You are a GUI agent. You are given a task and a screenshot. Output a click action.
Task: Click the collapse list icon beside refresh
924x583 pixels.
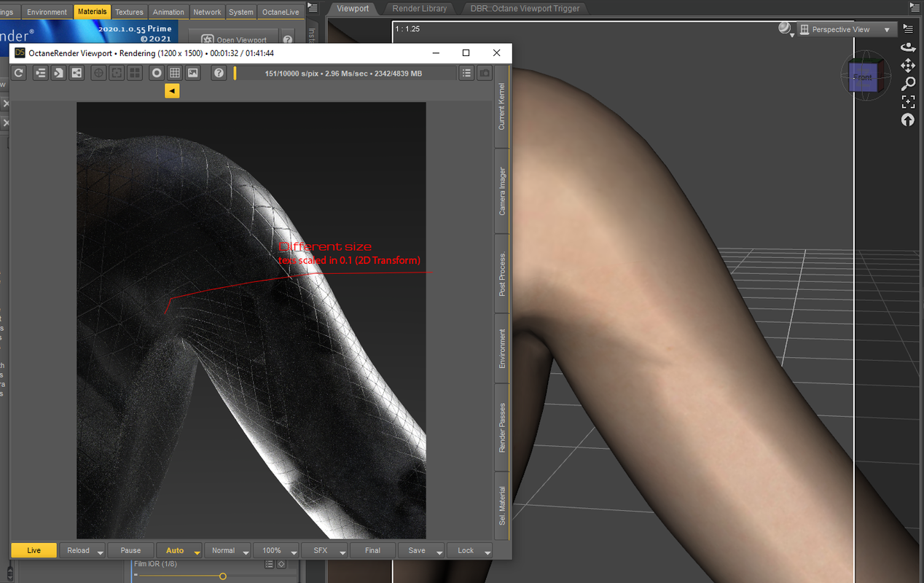pyautogui.click(x=39, y=73)
